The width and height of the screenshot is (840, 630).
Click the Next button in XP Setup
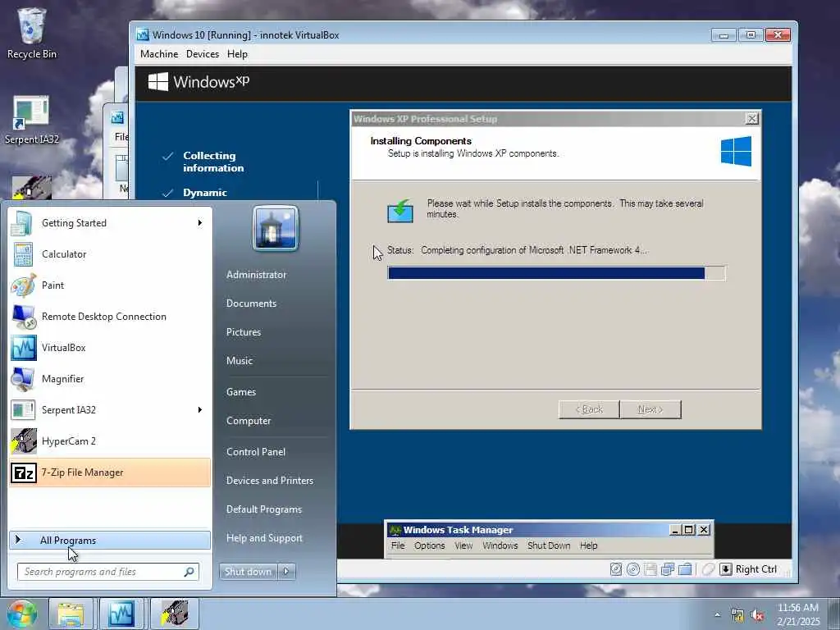[651, 409]
